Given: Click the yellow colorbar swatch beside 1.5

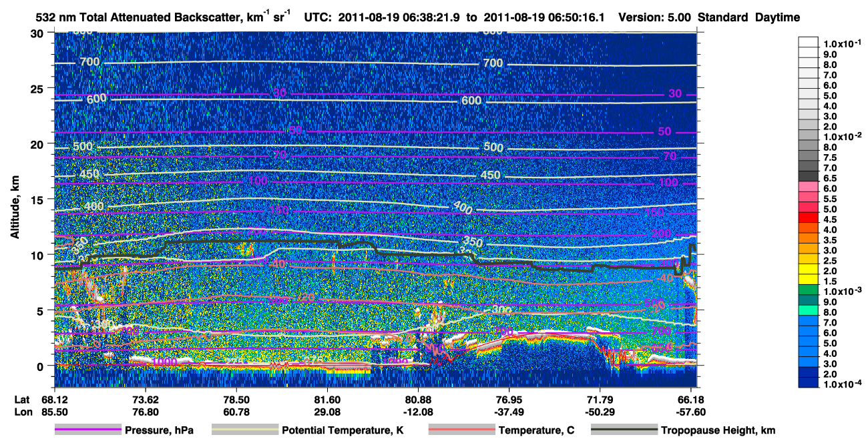Looking at the screenshot, I should click(x=809, y=281).
